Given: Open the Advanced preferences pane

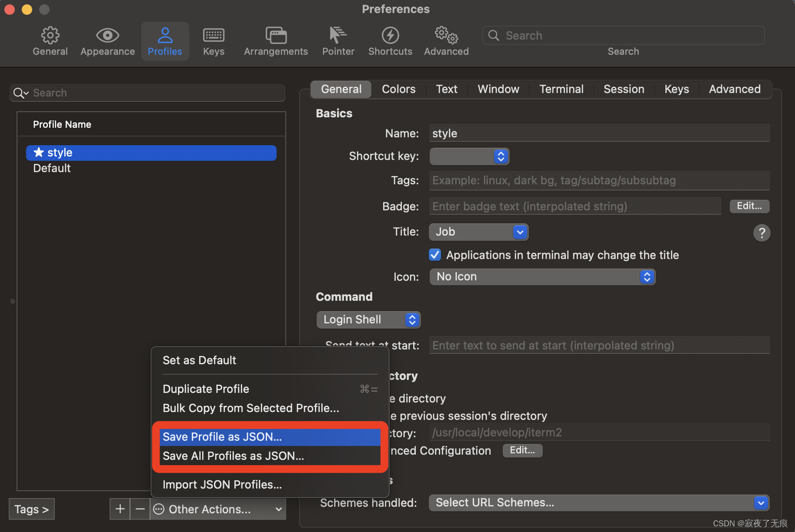Looking at the screenshot, I should [446, 41].
